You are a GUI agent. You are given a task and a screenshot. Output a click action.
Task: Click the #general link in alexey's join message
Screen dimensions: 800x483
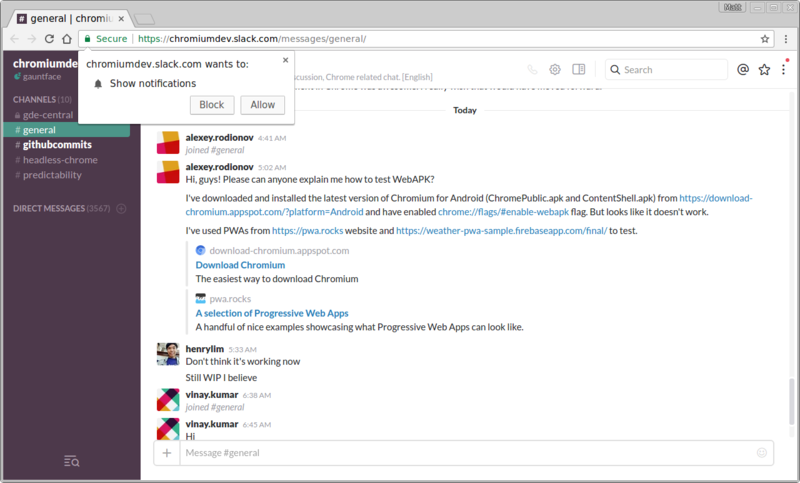(229, 150)
